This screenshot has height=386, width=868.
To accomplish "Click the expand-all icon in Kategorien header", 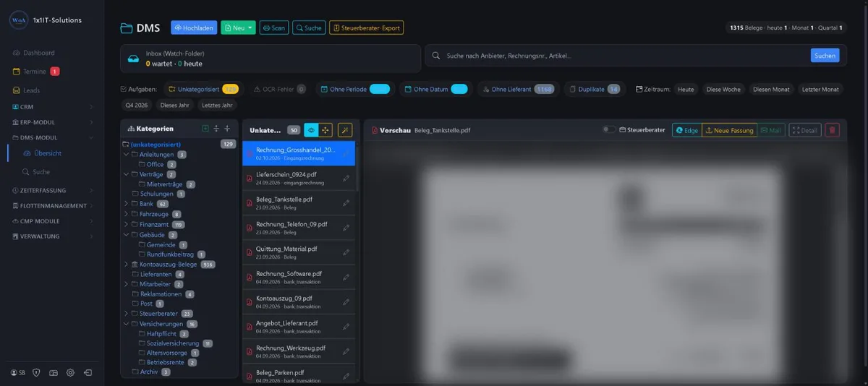I will coord(216,129).
